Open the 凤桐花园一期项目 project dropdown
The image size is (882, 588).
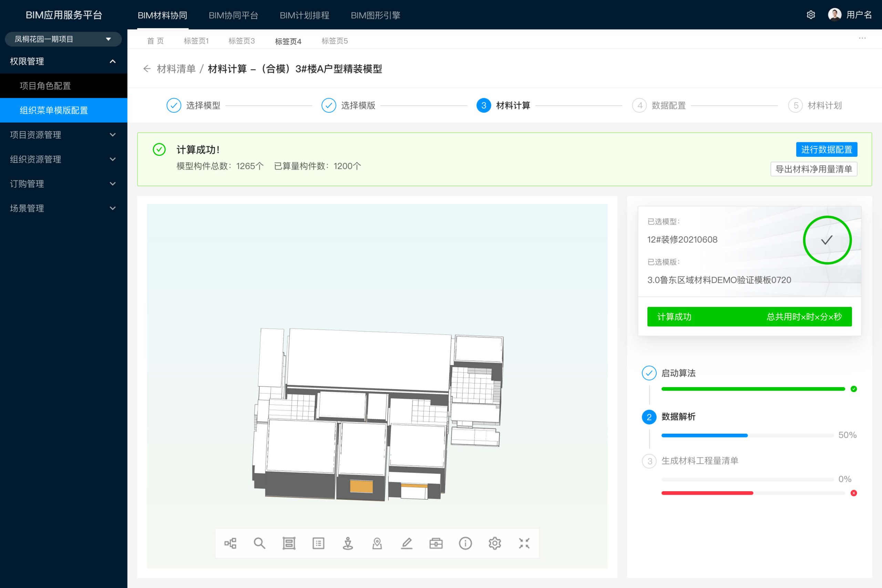(63, 39)
